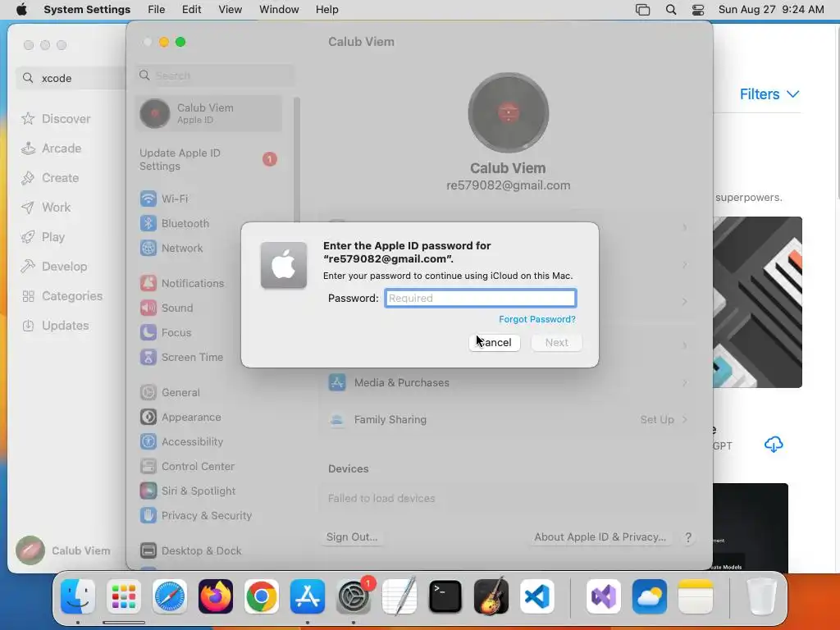Open the Trash in the Dock
840x630 pixels.
(761, 596)
